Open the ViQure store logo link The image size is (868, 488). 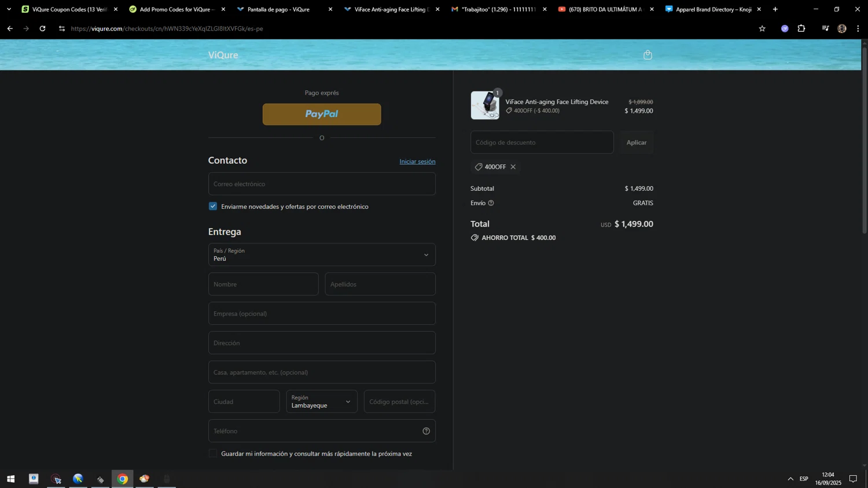coord(223,55)
